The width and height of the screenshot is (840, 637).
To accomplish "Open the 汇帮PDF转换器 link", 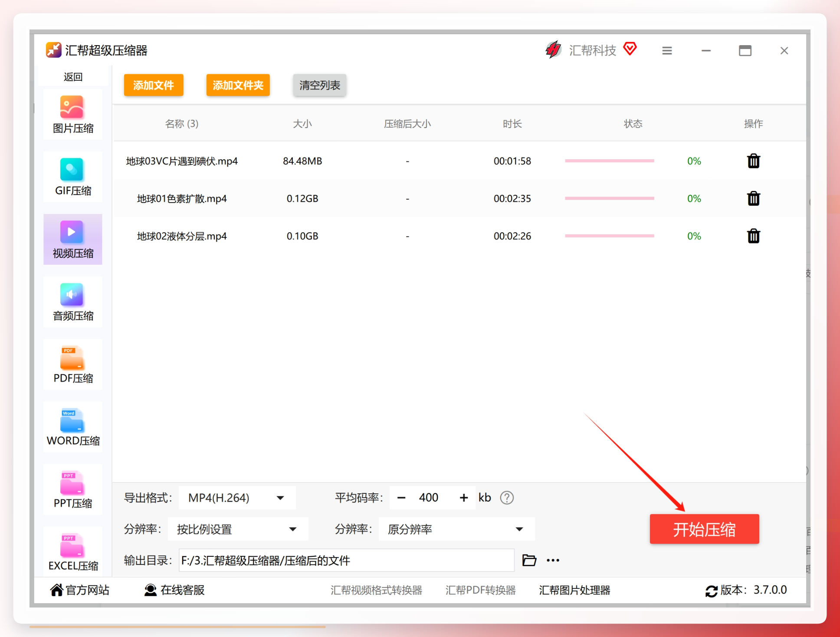I will 480,590.
